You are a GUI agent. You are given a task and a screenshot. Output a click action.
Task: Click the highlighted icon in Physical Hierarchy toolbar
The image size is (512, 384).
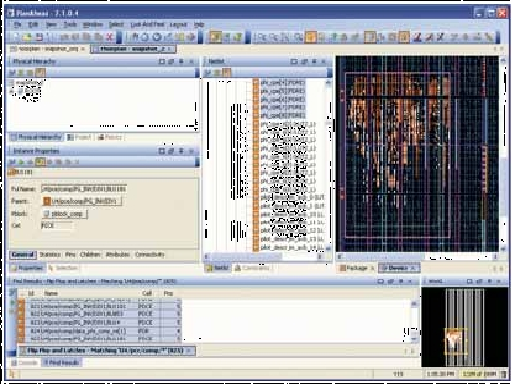coord(40,72)
